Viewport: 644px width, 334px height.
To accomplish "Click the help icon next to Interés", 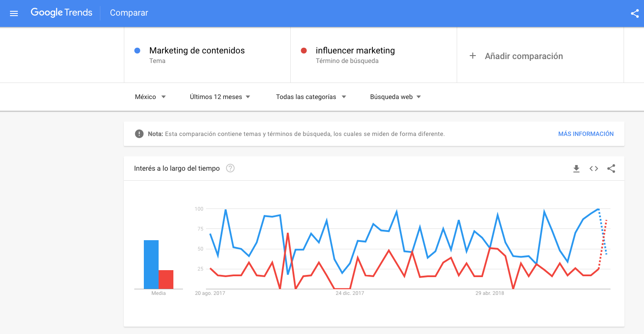I will point(230,168).
